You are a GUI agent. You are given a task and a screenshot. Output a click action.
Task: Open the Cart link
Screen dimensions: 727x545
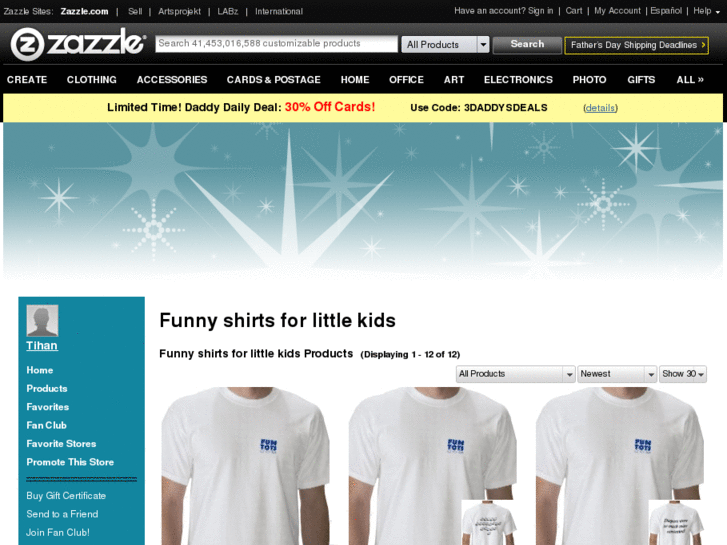574,11
